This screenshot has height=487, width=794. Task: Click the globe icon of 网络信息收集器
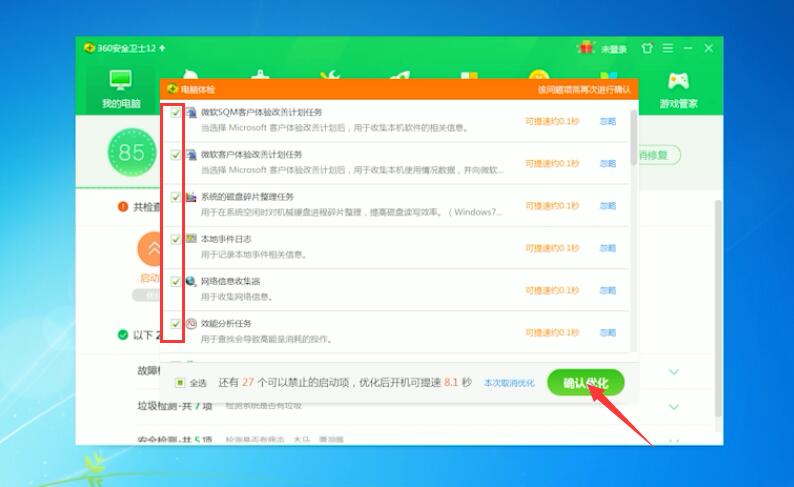pyautogui.click(x=191, y=281)
